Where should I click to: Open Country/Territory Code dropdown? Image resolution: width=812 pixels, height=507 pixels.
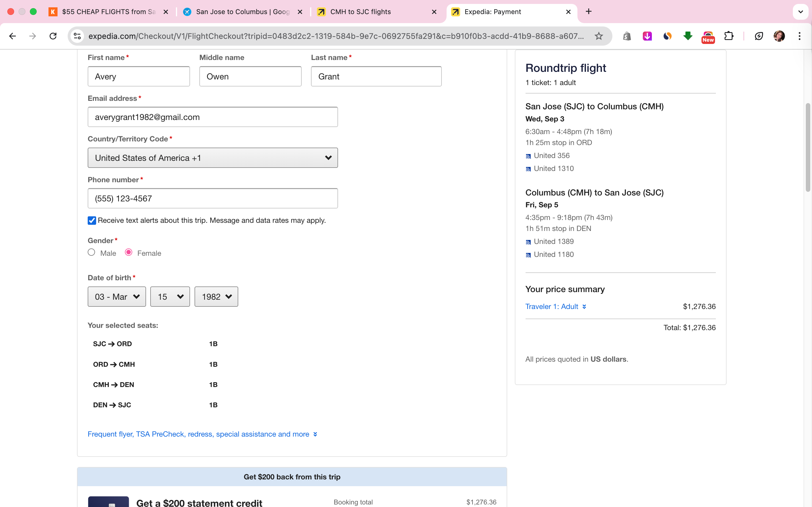pyautogui.click(x=212, y=158)
